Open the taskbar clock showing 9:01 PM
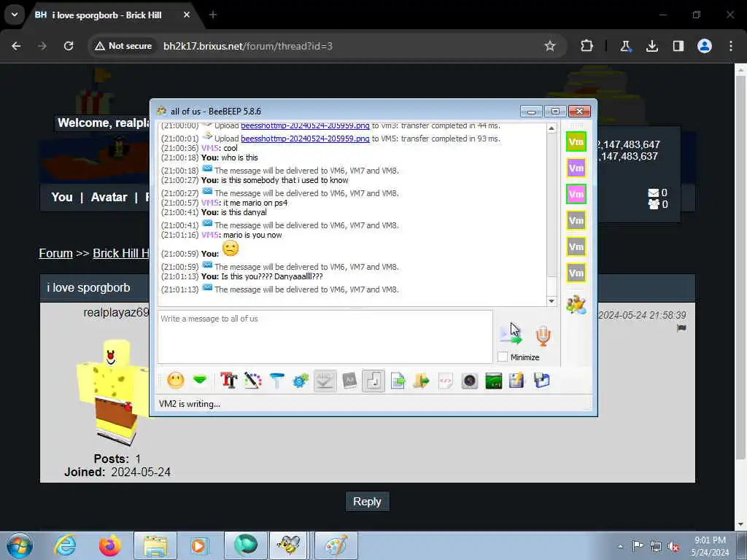This screenshot has width=747, height=560. pyautogui.click(x=710, y=546)
